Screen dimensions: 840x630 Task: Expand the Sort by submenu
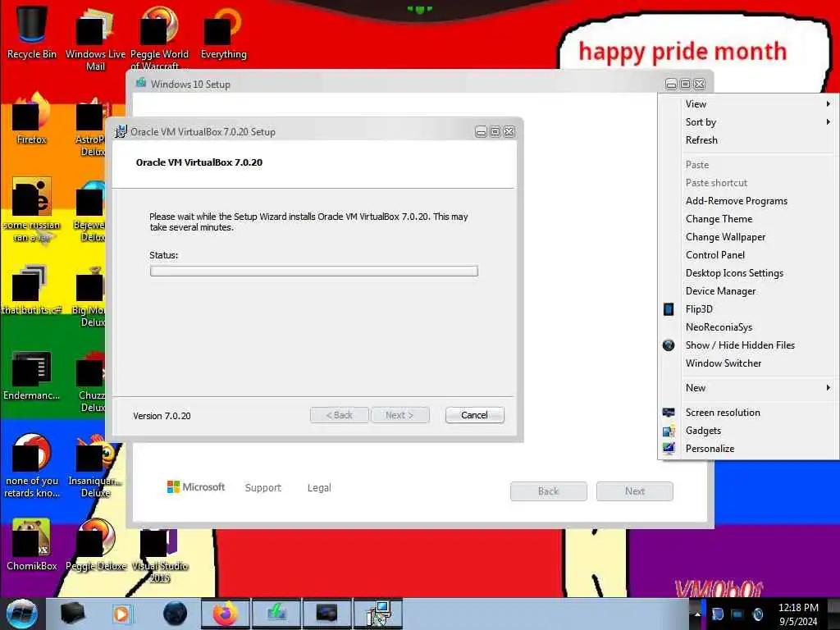(748, 122)
